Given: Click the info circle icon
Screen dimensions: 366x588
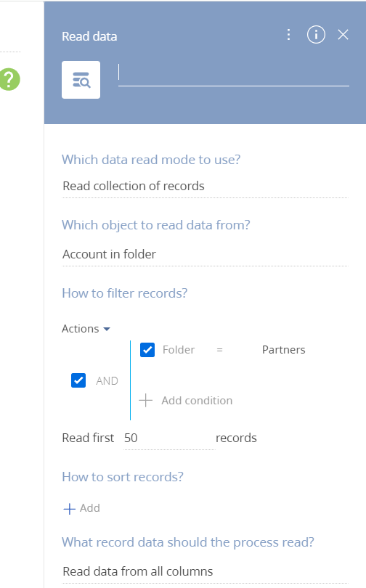Looking at the screenshot, I should (x=316, y=35).
